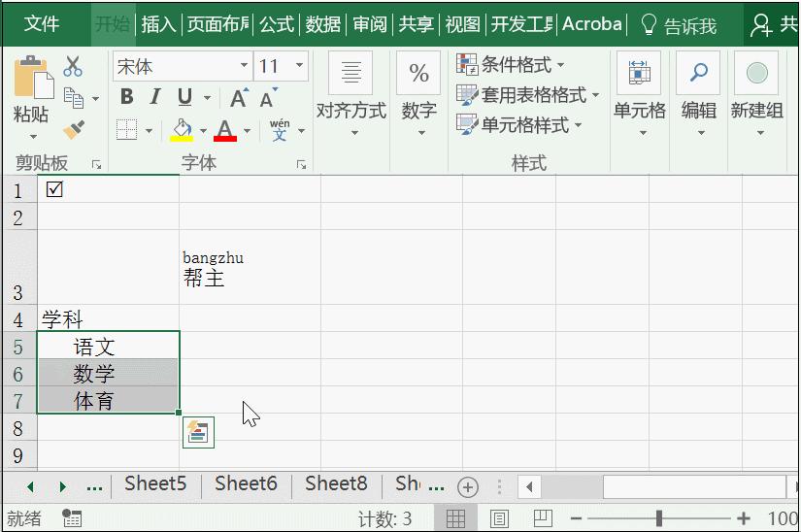Open conditional formatting (条件格式)
Viewport: 801px width, 532px height.
coord(510,65)
